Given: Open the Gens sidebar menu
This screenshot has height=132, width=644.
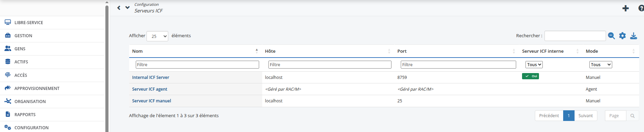Looking at the screenshot, I should [52, 49].
